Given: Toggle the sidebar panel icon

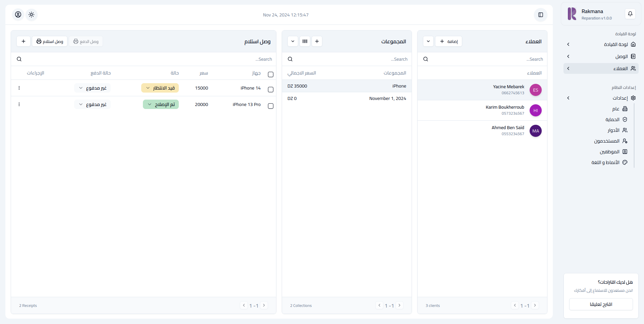Looking at the screenshot, I should (x=540, y=15).
